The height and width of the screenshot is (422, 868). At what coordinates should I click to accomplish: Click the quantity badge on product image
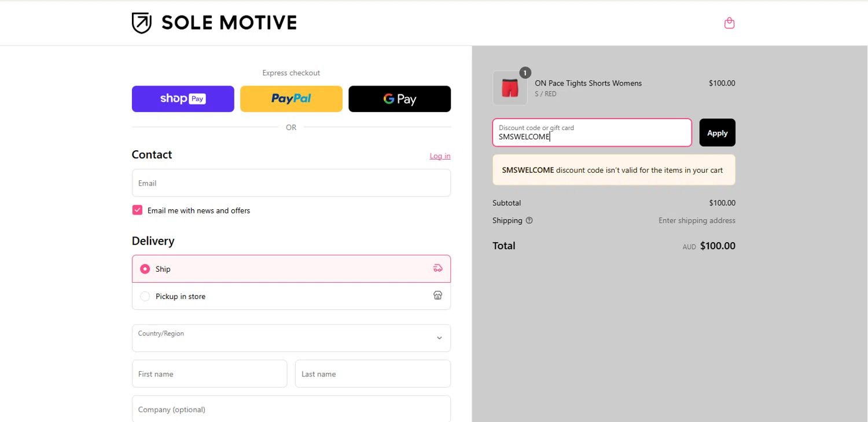(x=525, y=73)
